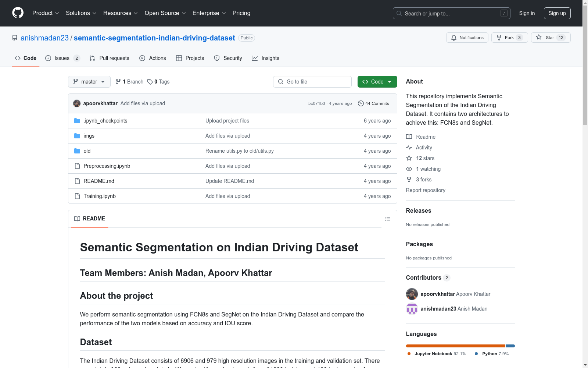Switch to the Issues tab

(62, 58)
